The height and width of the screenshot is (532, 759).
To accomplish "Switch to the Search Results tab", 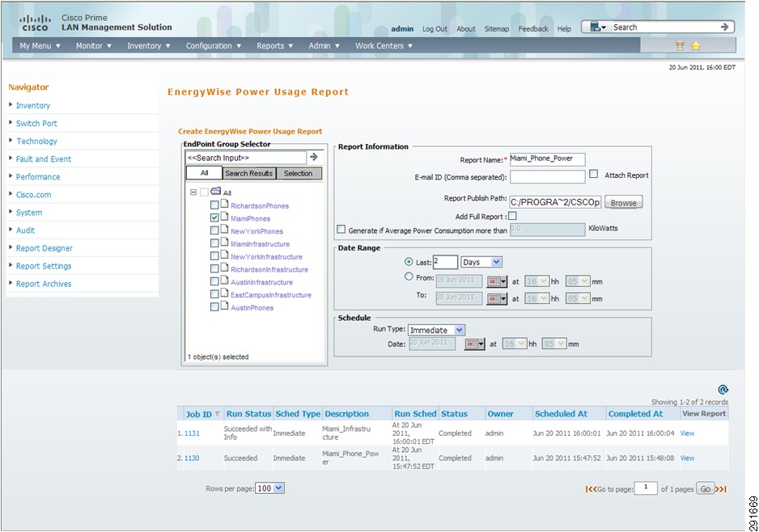I will (x=248, y=173).
